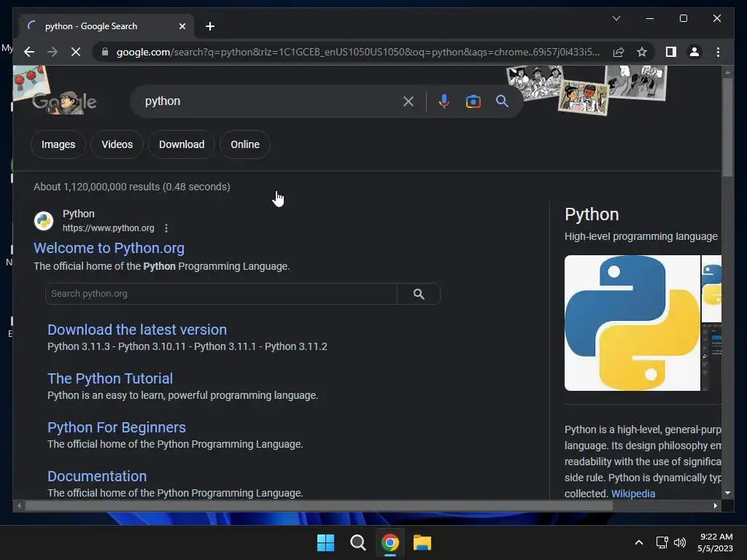Image resolution: width=747 pixels, height=560 pixels.
Task: Click the scroll right arrow at bottom
Action: (715, 506)
